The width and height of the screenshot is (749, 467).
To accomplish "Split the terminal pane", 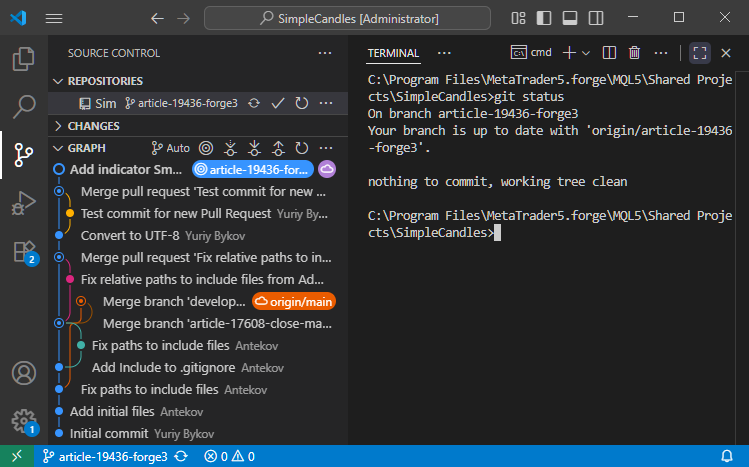I will (x=612, y=53).
